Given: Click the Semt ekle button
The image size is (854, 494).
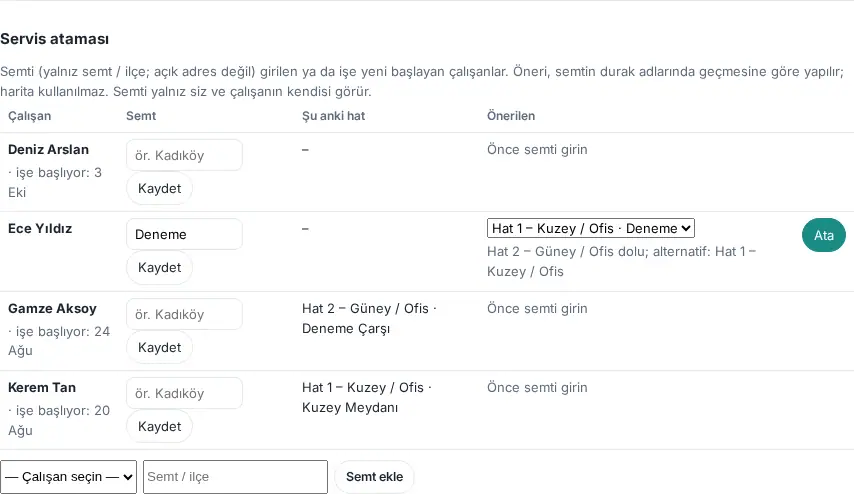Looking at the screenshot, I should pos(374,477).
